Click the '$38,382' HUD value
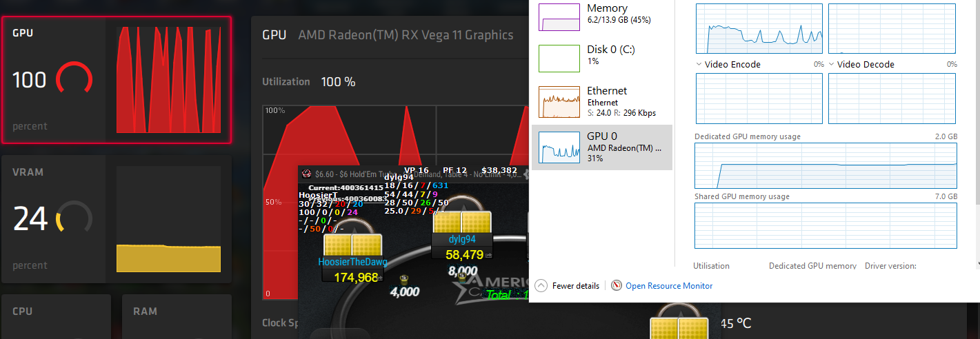 coord(499,170)
